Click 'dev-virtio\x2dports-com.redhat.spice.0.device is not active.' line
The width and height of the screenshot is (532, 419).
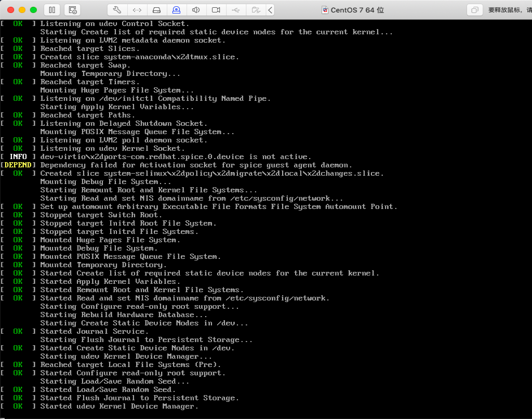(x=176, y=156)
